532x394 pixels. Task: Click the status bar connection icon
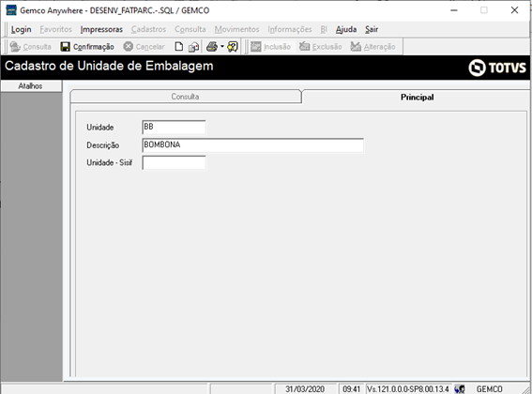[460, 389]
